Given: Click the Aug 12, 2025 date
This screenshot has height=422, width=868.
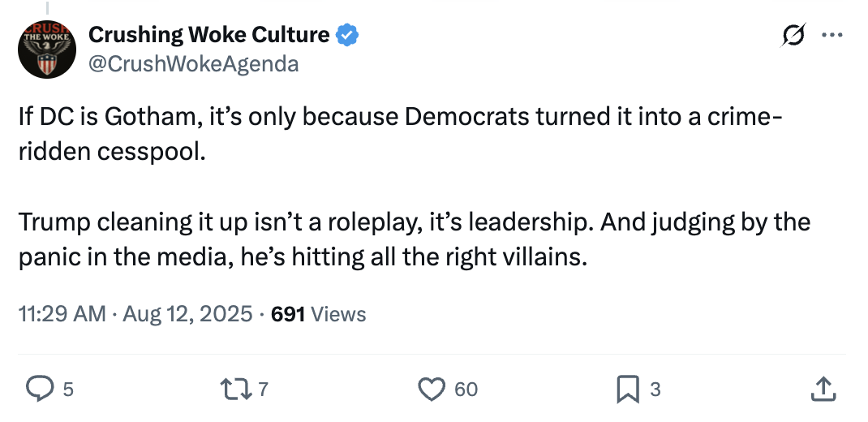Looking at the screenshot, I should pos(187,314).
